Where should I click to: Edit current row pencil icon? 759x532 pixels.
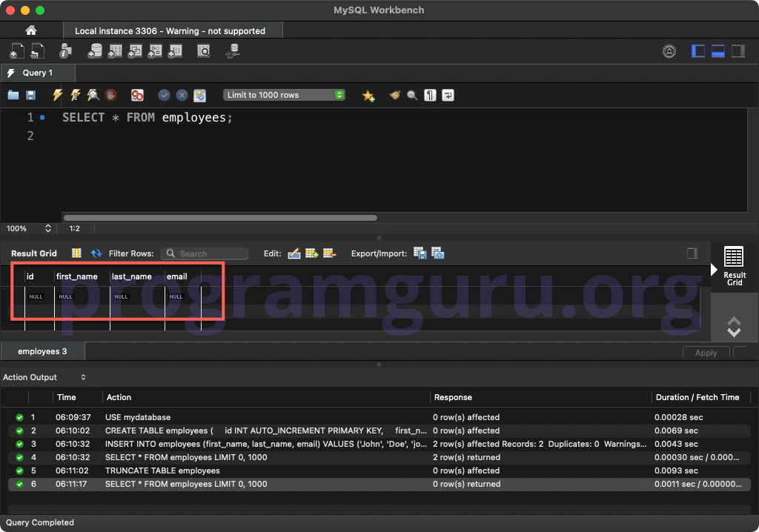point(294,253)
